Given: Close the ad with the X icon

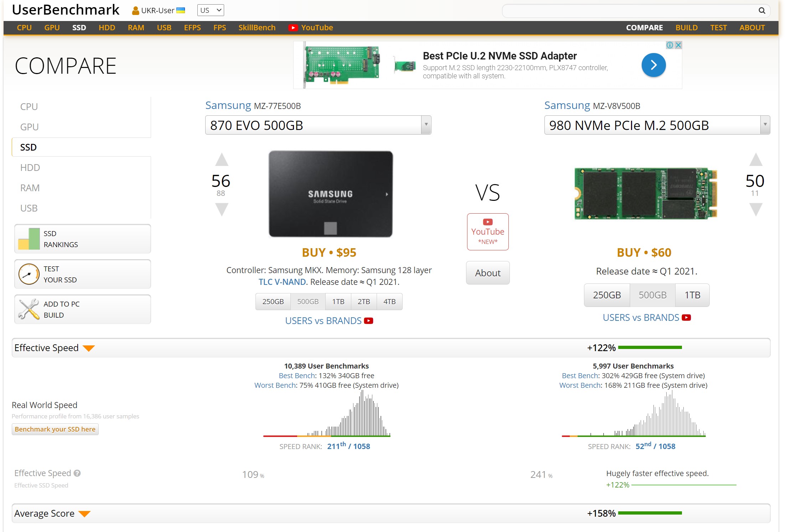Looking at the screenshot, I should pos(678,45).
